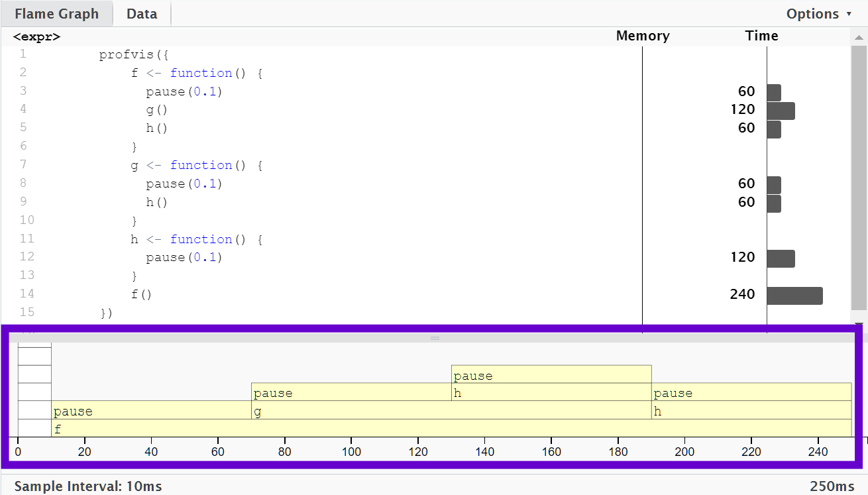Click the pause block above g
This screenshot has height=495, width=868.
click(x=351, y=392)
